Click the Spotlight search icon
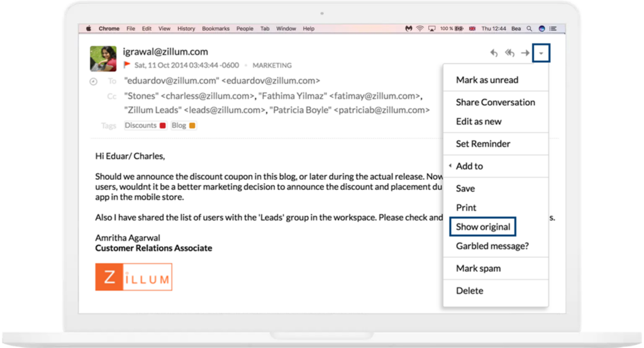 (530, 28)
